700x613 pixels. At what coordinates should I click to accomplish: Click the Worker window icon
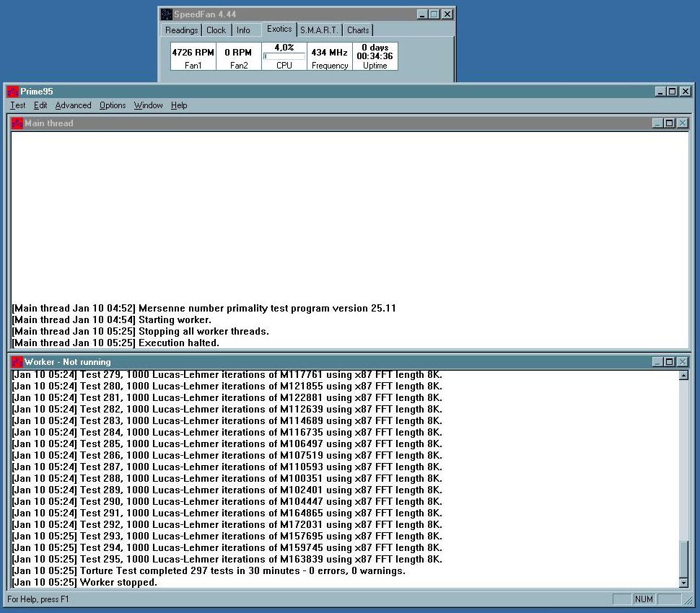click(17, 362)
